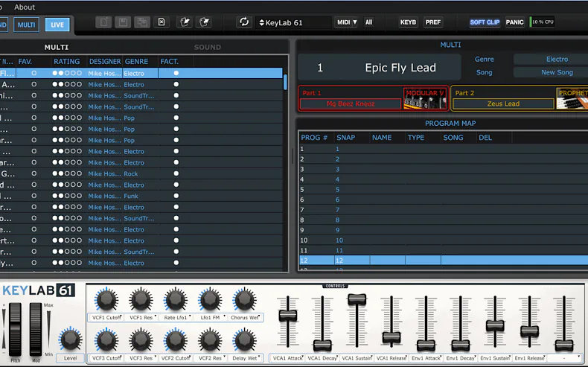
Task: Select program row 5 in Program Map
Action: (x=443, y=190)
